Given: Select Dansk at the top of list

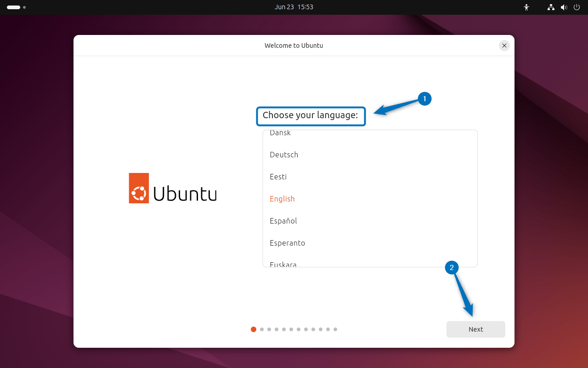Looking at the screenshot, I should point(280,133).
